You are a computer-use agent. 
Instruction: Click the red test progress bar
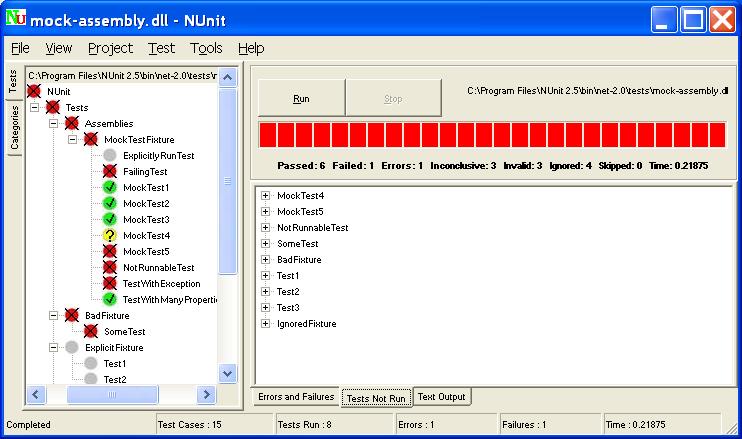(492, 135)
